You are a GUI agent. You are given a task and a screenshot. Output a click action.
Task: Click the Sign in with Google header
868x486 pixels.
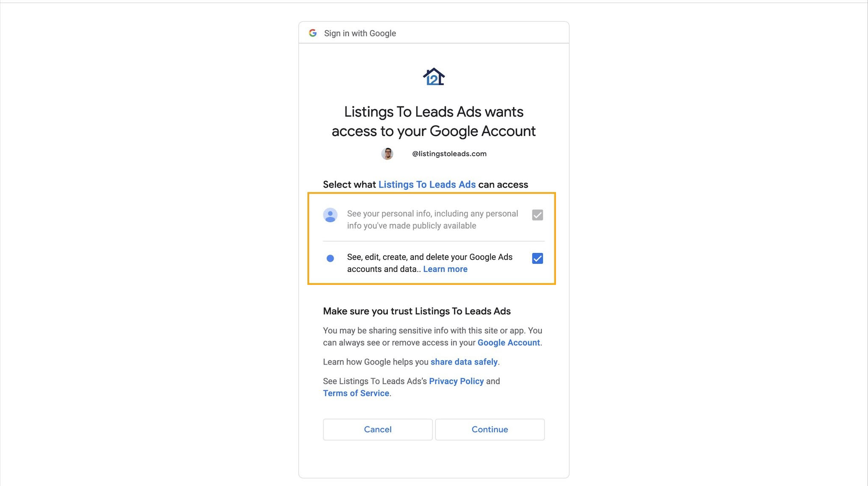(x=360, y=33)
